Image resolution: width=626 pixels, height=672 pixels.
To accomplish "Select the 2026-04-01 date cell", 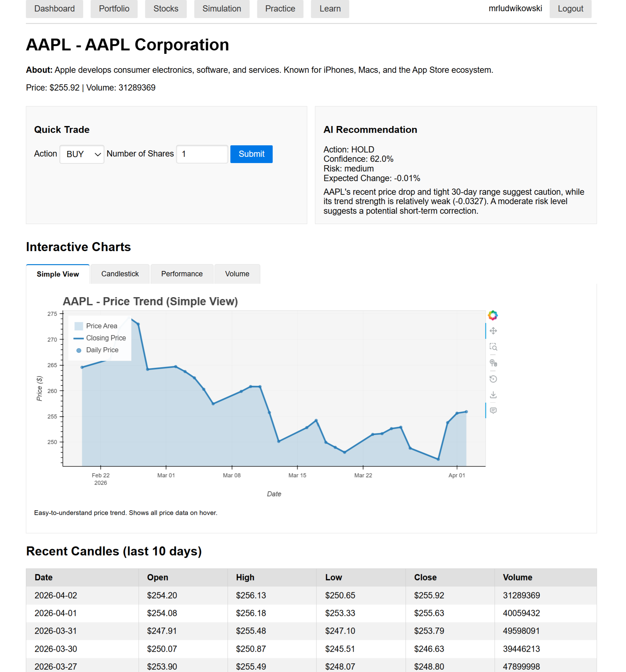I will tap(82, 613).
